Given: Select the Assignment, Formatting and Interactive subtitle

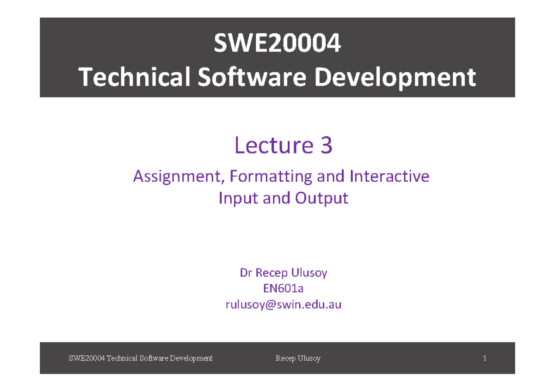Looking at the screenshot, I should click(x=281, y=176).
